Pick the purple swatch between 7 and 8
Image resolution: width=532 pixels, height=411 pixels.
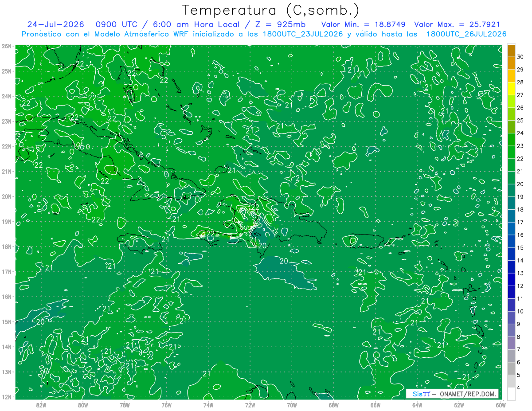512,343
